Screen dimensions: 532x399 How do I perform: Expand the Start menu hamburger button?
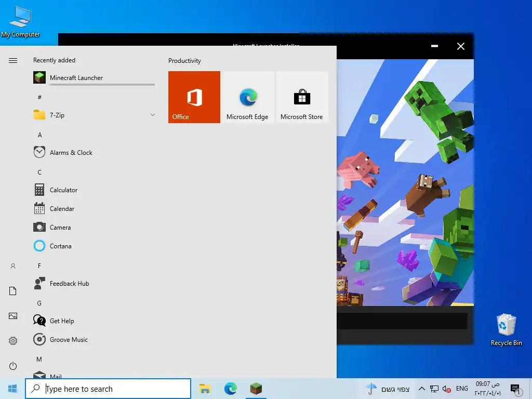[13, 60]
